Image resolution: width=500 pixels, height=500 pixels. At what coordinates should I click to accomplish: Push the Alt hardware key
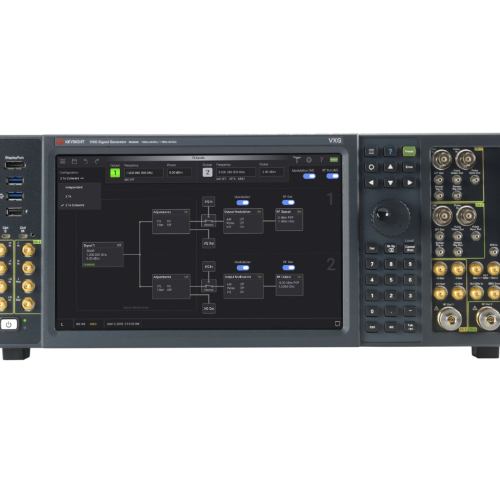coord(391,327)
